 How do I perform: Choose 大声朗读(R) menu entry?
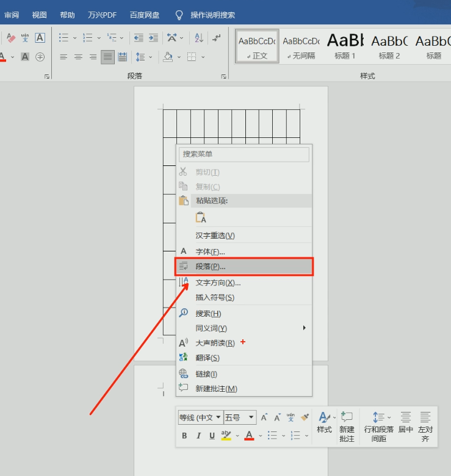click(x=244, y=343)
